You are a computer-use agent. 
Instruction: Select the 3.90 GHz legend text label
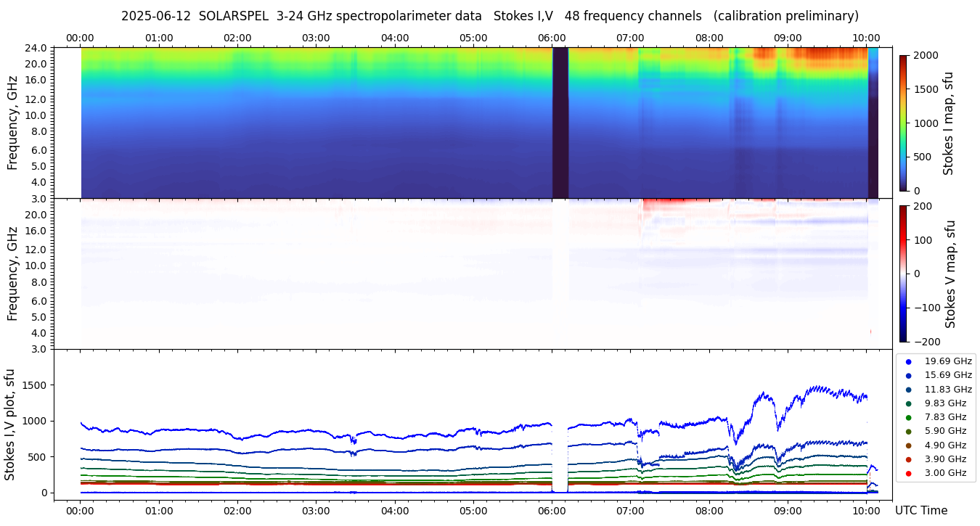(947, 459)
